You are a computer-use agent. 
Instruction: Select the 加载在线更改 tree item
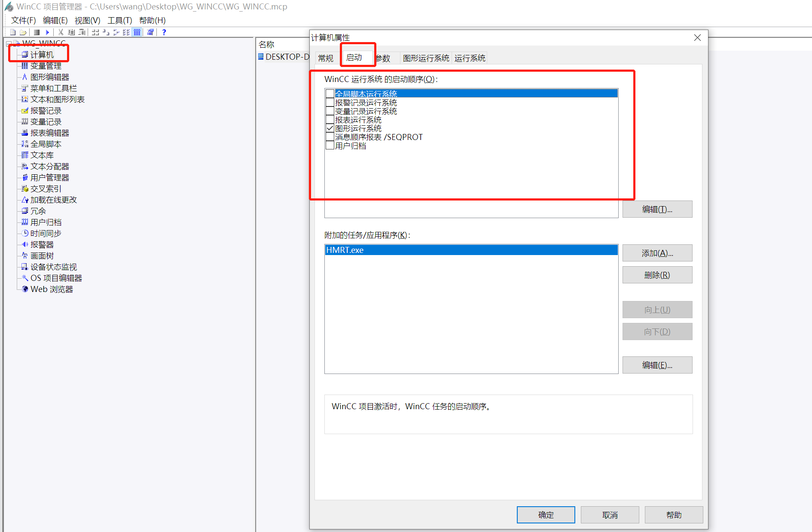54,200
